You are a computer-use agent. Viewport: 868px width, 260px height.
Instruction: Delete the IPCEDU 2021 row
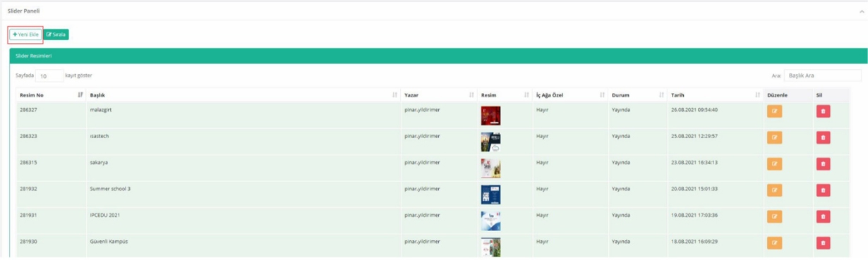[823, 216]
